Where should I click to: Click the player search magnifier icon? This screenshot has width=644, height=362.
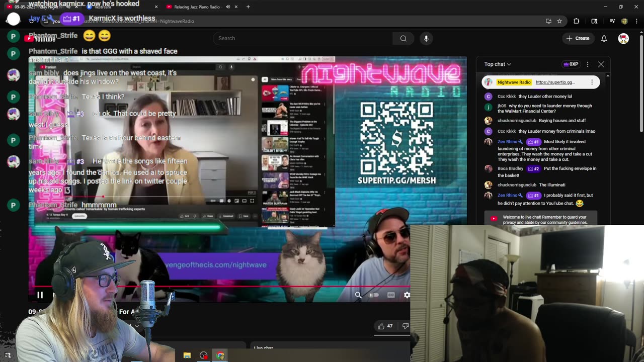(358, 295)
